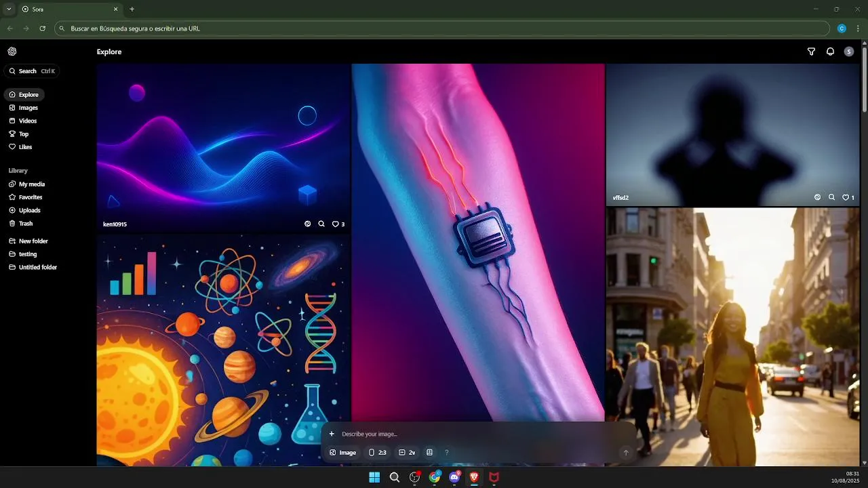Open the science and planets illustration
The width and height of the screenshot is (868, 488).
223,350
